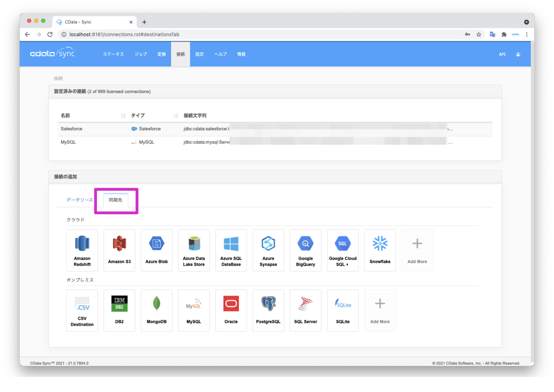554x392 pixels.
Task: Open the user account icon
Action: pos(518,54)
